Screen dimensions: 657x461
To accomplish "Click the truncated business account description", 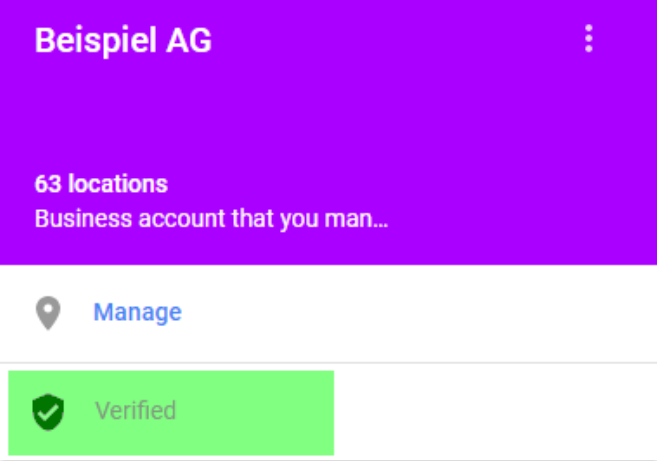I will point(211,218).
